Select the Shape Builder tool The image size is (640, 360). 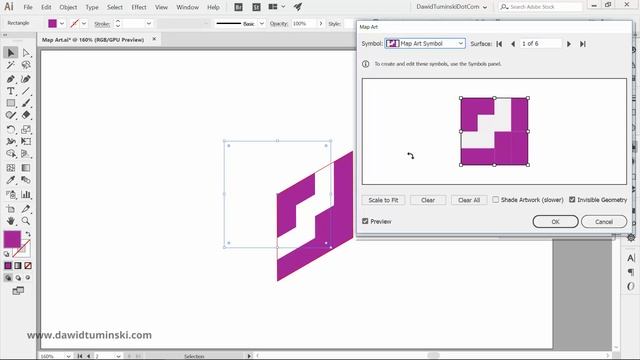pos(11,154)
